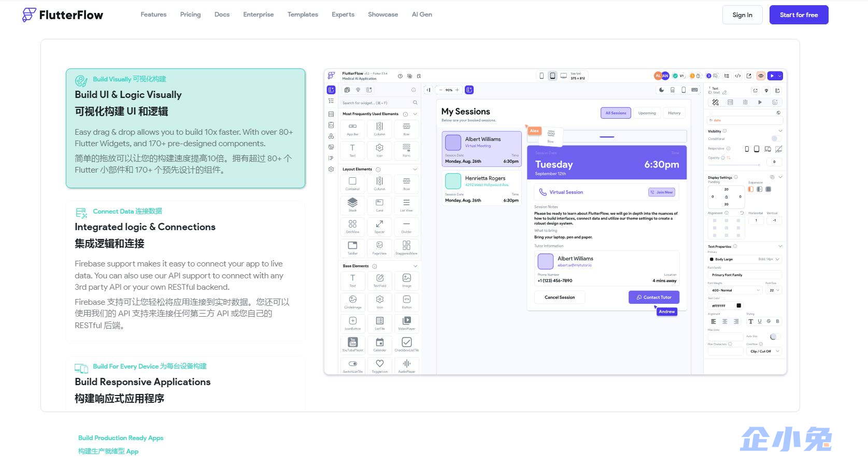Open the Templates nav item
868x466 pixels.
click(x=303, y=15)
